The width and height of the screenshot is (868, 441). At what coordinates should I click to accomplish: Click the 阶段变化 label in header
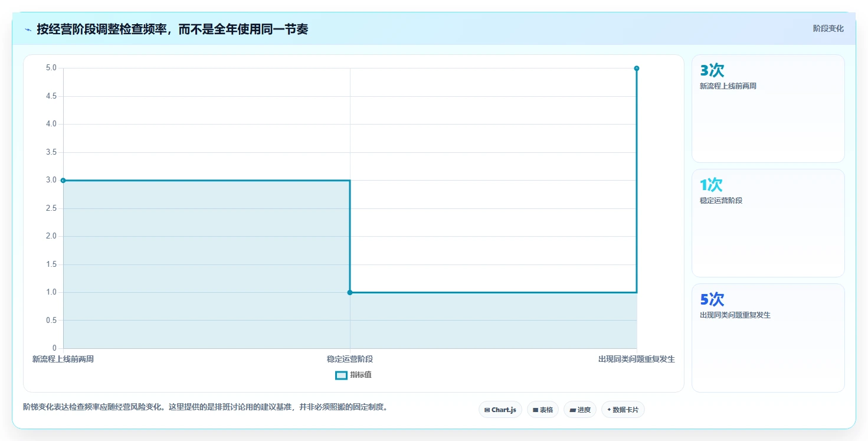point(828,28)
